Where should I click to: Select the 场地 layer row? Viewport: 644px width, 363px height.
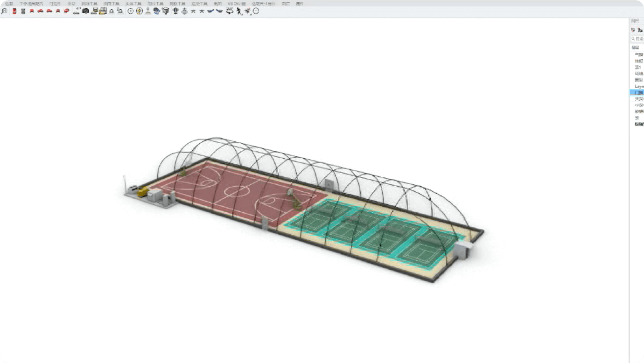(637, 74)
